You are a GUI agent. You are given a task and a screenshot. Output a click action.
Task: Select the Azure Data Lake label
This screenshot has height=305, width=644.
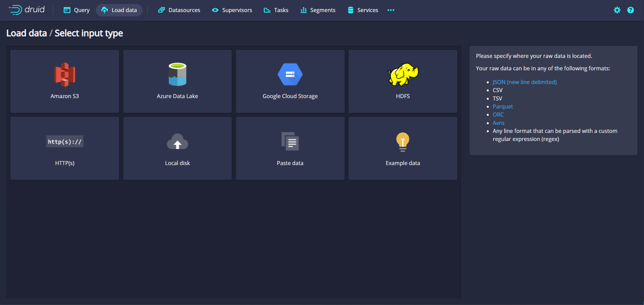pyautogui.click(x=177, y=96)
